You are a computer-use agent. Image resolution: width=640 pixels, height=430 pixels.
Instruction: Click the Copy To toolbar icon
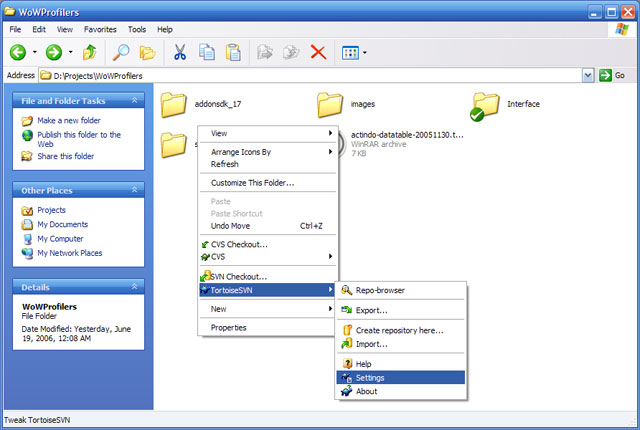coord(291,52)
